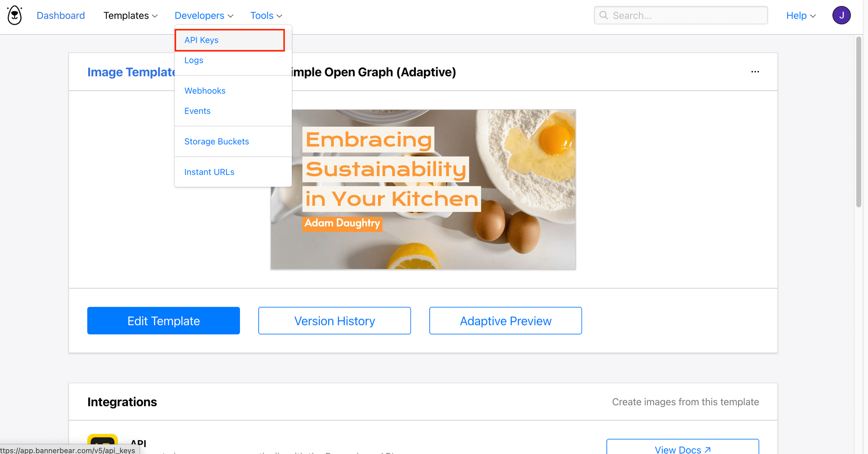
Task: Open Webhooks in the Developers menu
Action: tap(205, 91)
